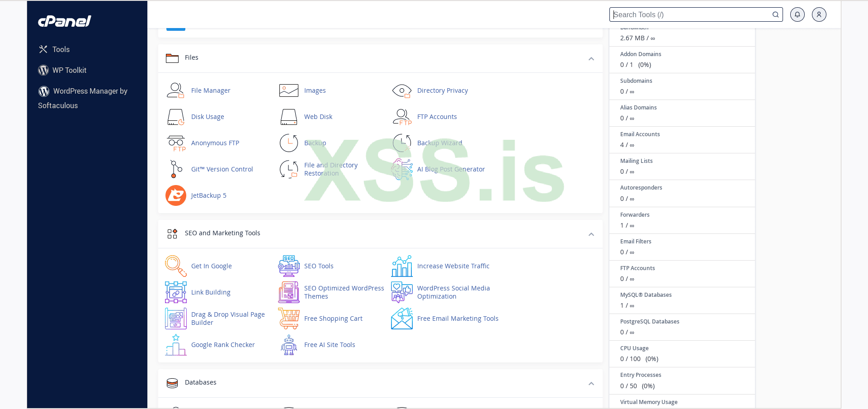Click the orange JetBackup 5 icon
The height and width of the screenshot is (409, 868).
pyautogui.click(x=176, y=195)
